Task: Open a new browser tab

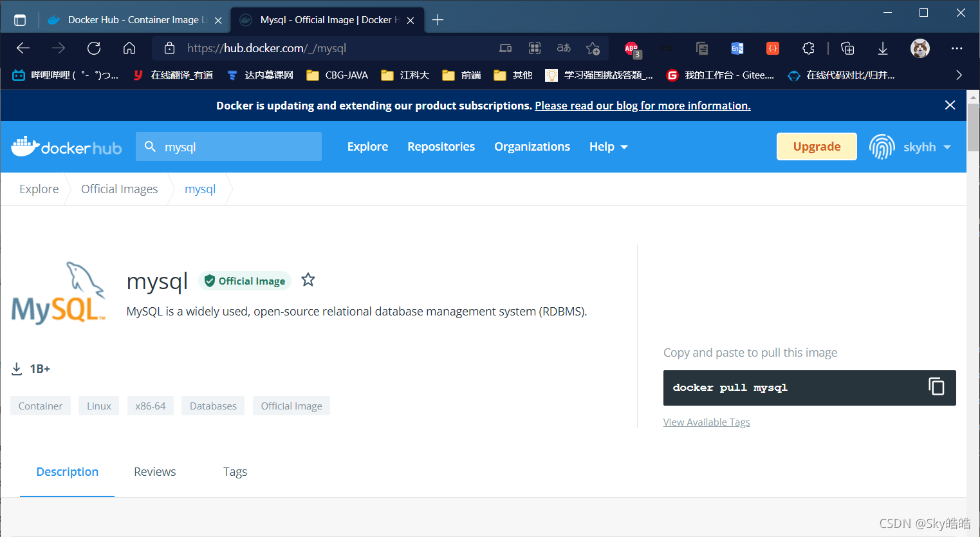Action: click(x=438, y=20)
